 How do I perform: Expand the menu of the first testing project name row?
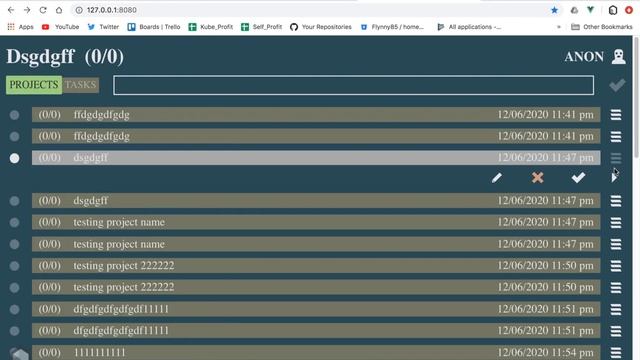(616, 222)
